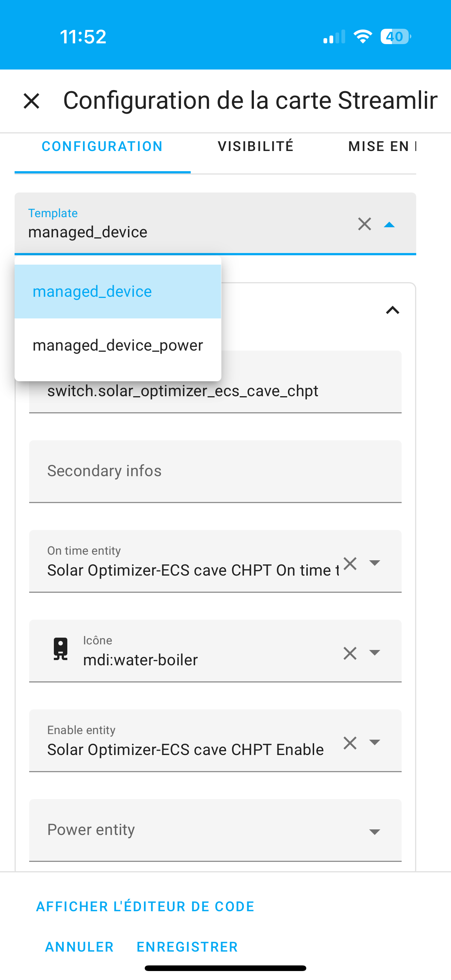Open the Configuration tab
Image resolution: width=451 pixels, height=980 pixels.
point(102,147)
